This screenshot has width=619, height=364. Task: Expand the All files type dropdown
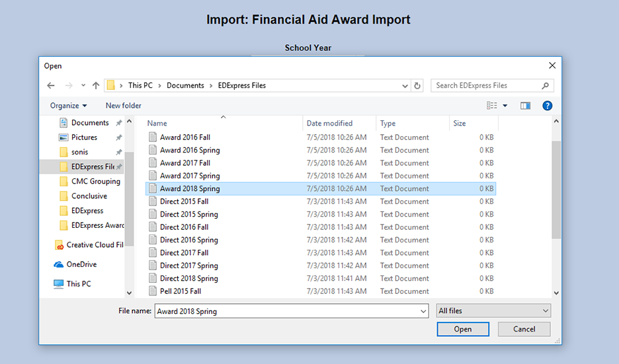tap(493, 311)
